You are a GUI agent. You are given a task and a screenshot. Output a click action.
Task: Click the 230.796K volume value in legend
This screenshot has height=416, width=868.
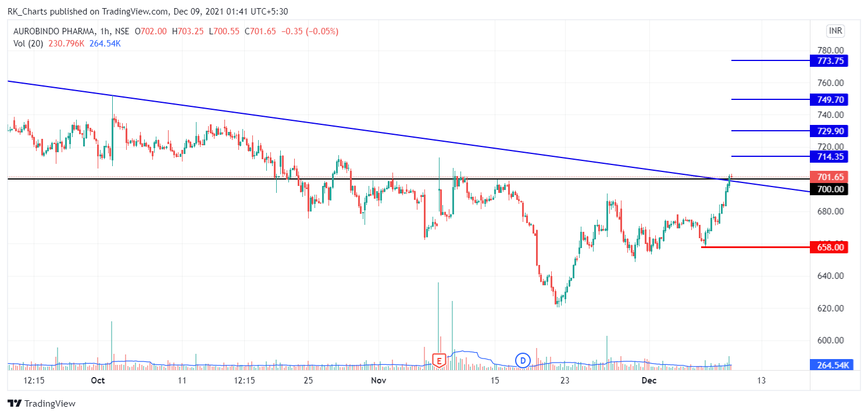(66, 43)
